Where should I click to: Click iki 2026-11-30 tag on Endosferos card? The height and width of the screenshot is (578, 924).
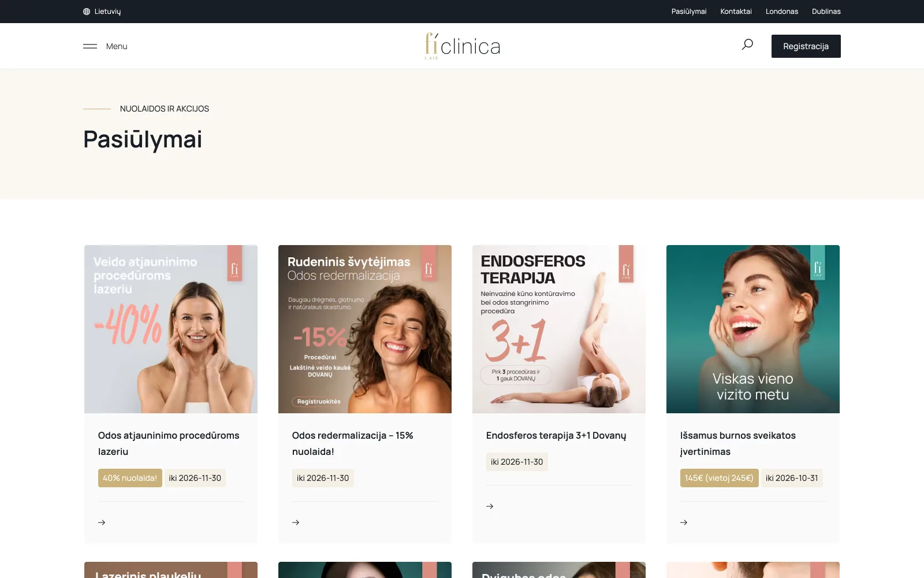(x=517, y=462)
